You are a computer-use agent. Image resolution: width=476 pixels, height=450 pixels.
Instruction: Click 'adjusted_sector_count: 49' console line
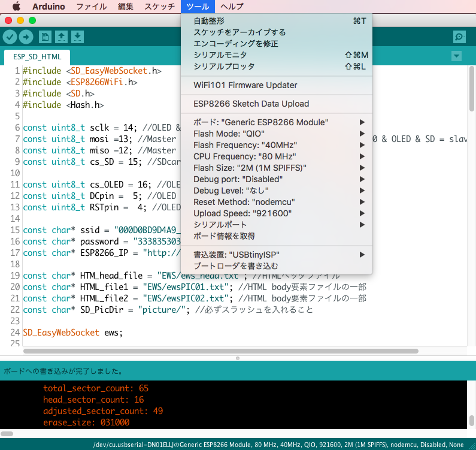pos(103,411)
